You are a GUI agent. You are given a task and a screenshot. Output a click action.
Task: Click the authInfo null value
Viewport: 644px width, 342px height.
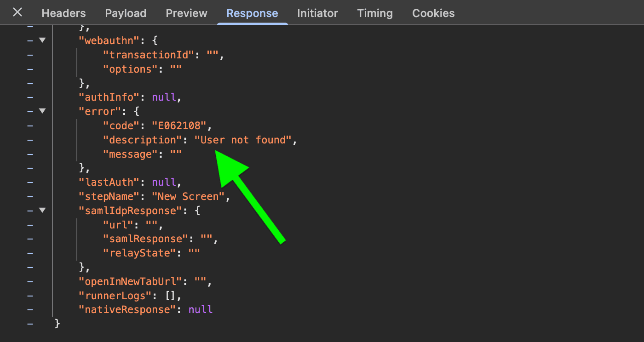point(164,97)
